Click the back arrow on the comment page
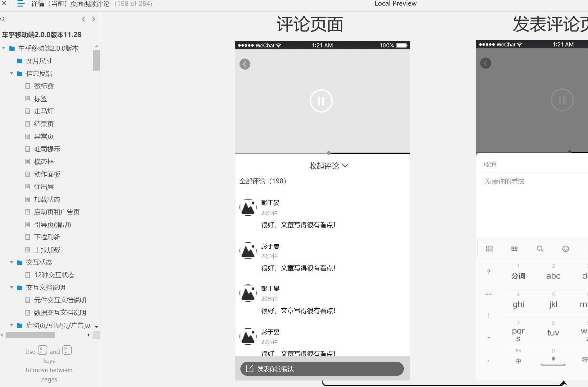Viewport: 588px width, 387px height. click(x=245, y=64)
